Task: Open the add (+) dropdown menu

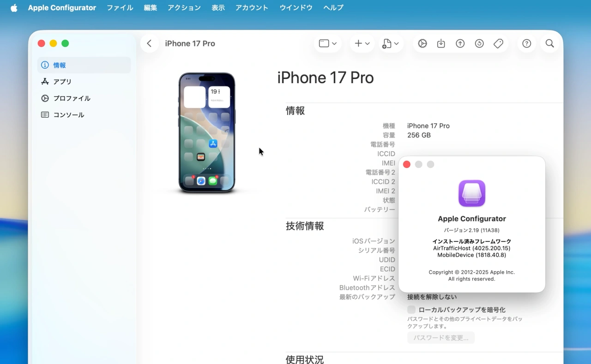Action: [x=362, y=43]
